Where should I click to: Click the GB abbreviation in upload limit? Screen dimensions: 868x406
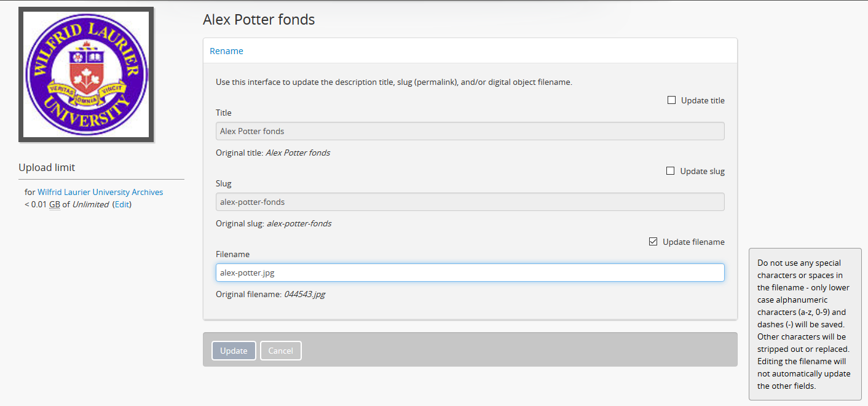click(x=55, y=204)
